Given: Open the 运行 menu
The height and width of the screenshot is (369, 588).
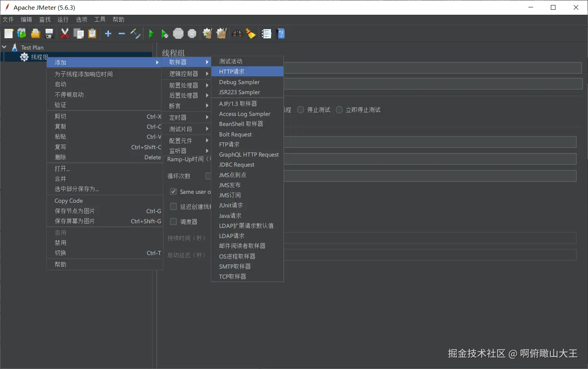Looking at the screenshot, I should [63, 19].
